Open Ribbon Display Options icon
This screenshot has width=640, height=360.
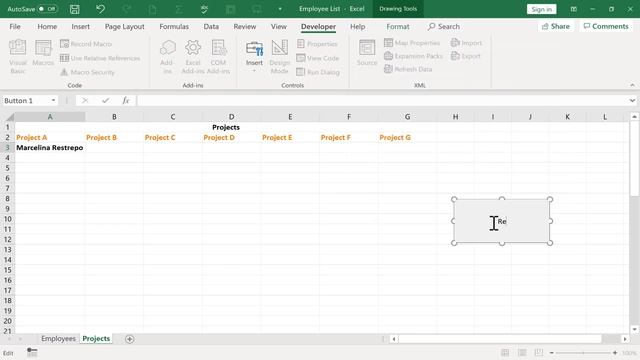pos(573,9)
